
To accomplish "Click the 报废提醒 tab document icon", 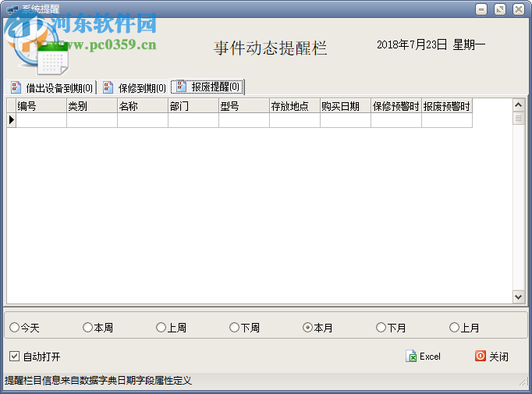I will point(181,86).
